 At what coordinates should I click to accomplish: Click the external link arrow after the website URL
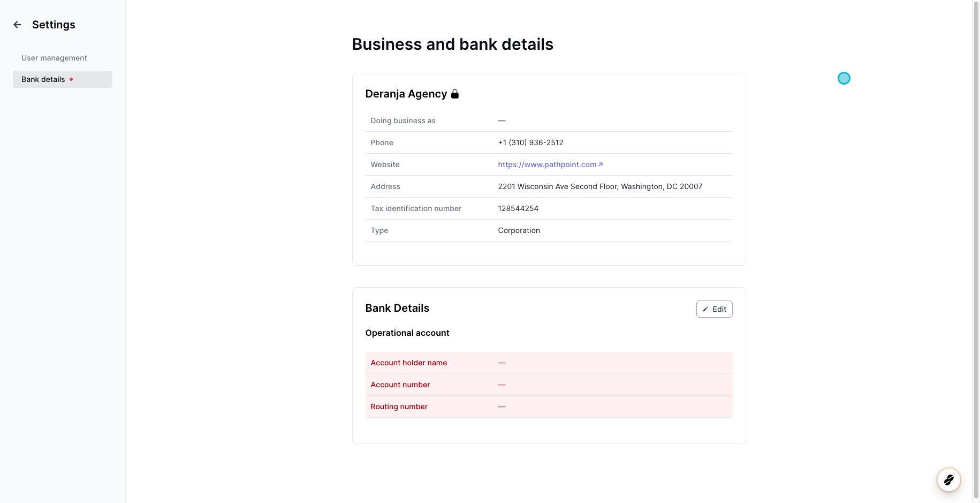[x=601, y=164]
